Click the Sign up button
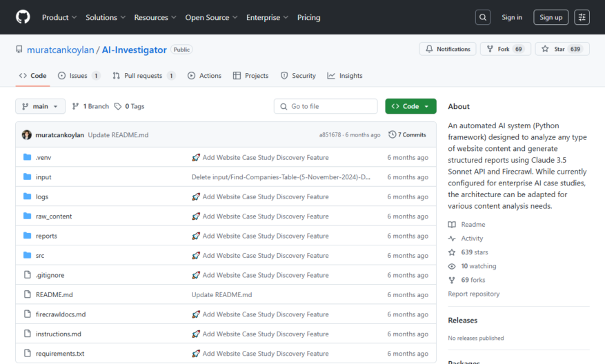The width and height of the screenshot is (605, 364). [551, 17]
